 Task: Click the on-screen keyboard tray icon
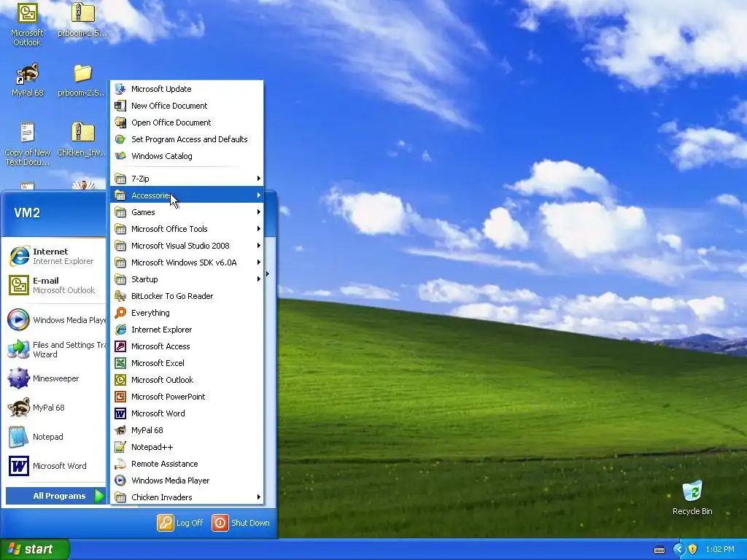click(x=659, y=550)
